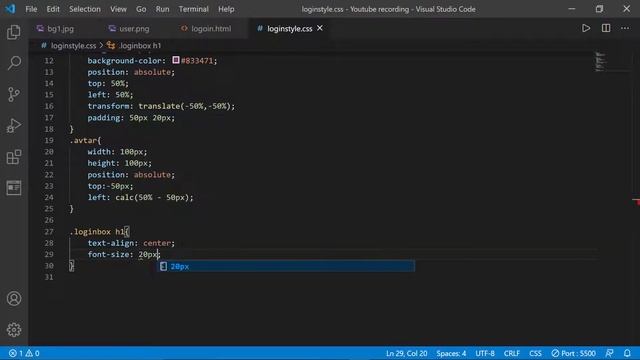Image resolution: width=640 pixels, height=360 pixels.
Task: Open the Selection menu
Action: pos(84,9)
